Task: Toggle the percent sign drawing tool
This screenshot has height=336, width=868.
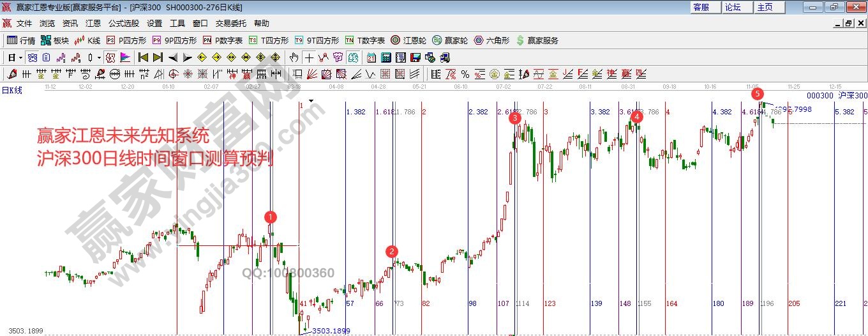Action: click(x=465, y=74)
